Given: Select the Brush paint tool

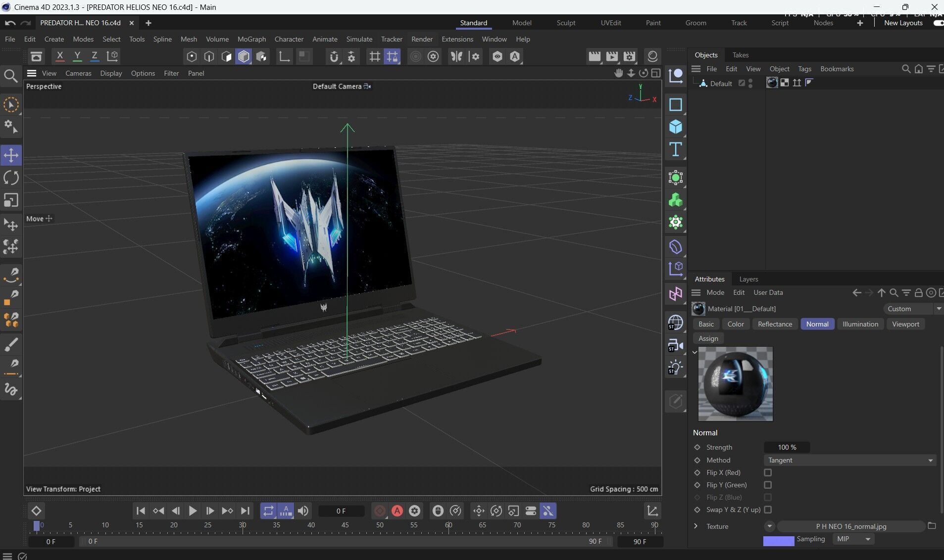Looking at the screenshot, I should tap(11, 344).
